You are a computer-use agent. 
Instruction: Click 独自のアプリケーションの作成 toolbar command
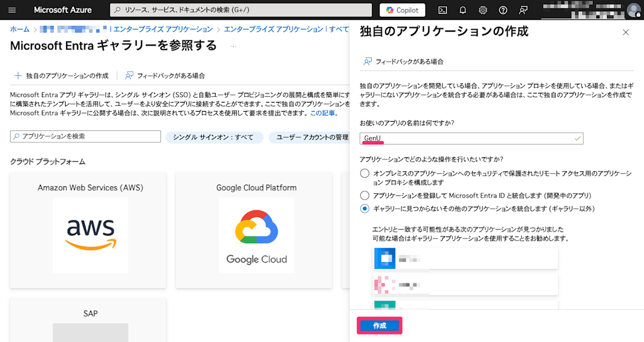[61, 76]
